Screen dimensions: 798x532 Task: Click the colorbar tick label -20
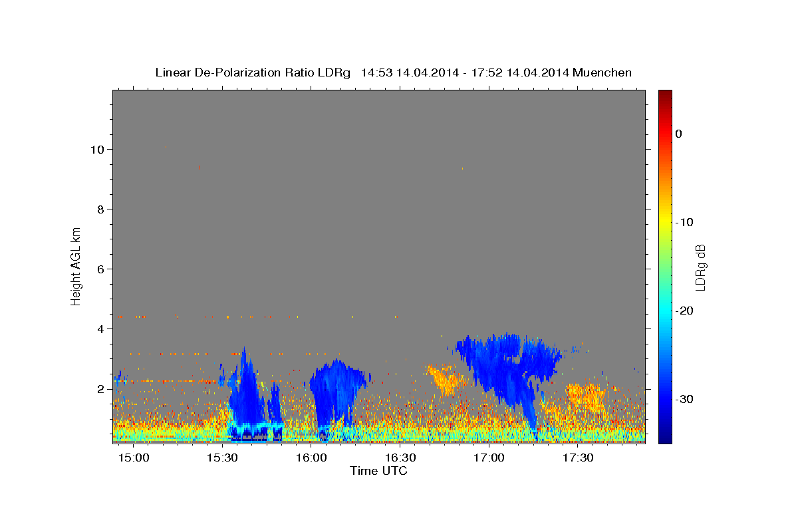coord(685,311)
